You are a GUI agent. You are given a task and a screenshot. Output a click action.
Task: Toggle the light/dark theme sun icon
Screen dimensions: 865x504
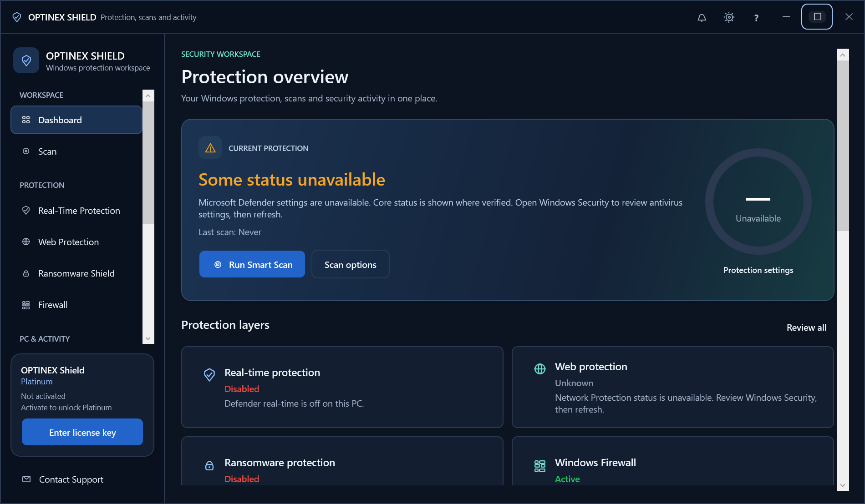(x=729, y=17)
